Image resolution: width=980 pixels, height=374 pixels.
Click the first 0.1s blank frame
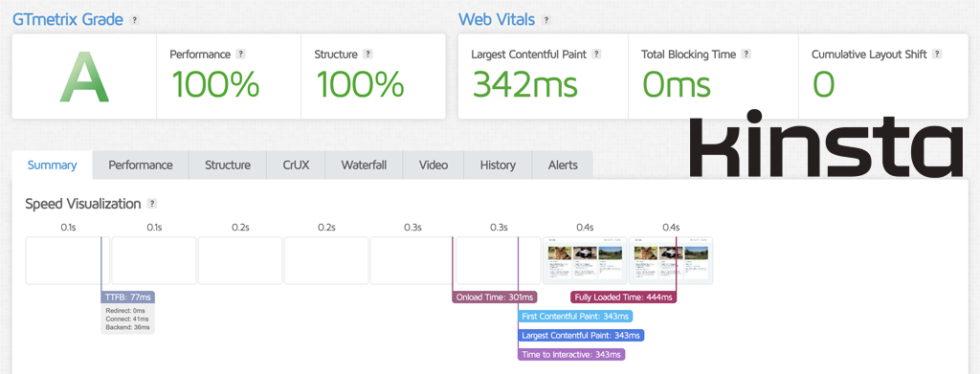pos(68,261)
